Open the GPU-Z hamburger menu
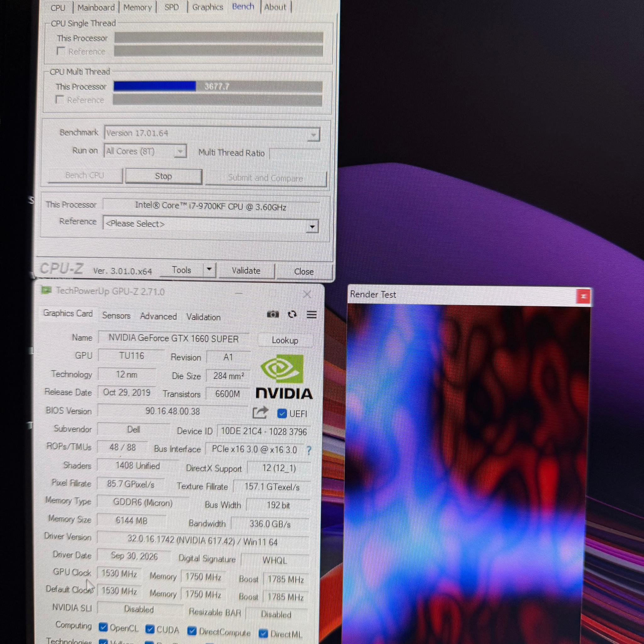The image size is (644, 644). (312, 315)
